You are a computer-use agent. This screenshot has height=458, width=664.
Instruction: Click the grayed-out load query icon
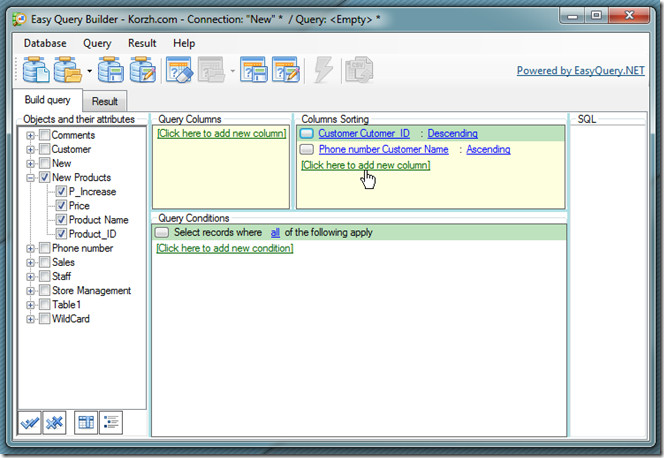pos(211,69)
